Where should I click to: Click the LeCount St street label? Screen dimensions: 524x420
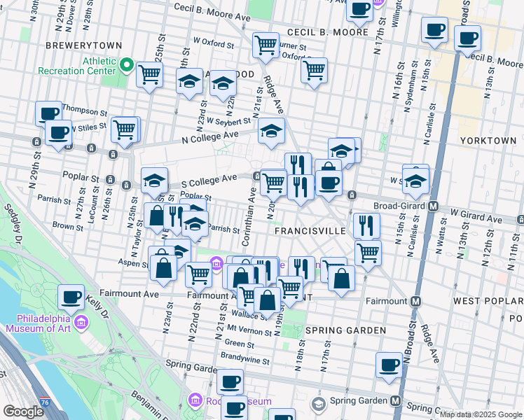point(93,204)
